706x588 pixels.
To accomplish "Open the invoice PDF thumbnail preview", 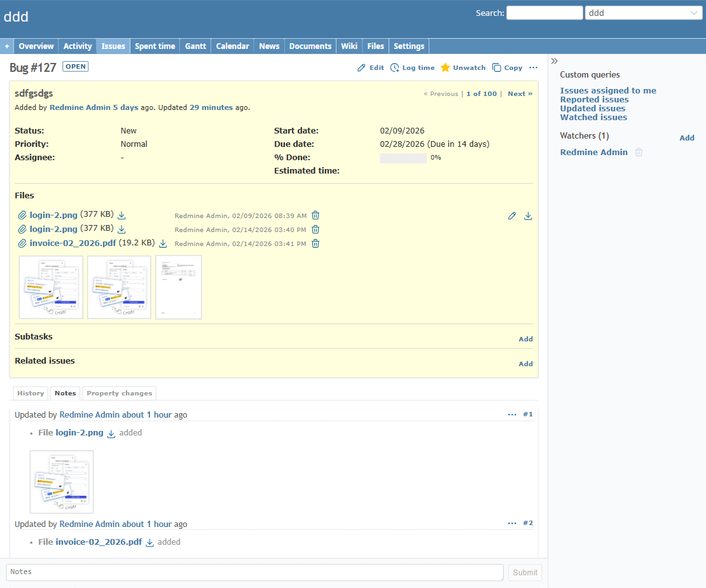I will pos(179,287).
